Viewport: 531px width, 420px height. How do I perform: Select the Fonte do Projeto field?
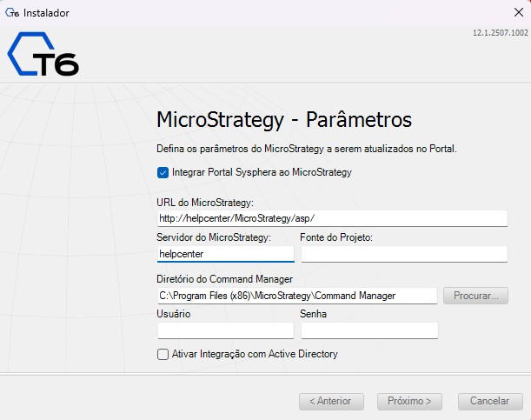404,254
